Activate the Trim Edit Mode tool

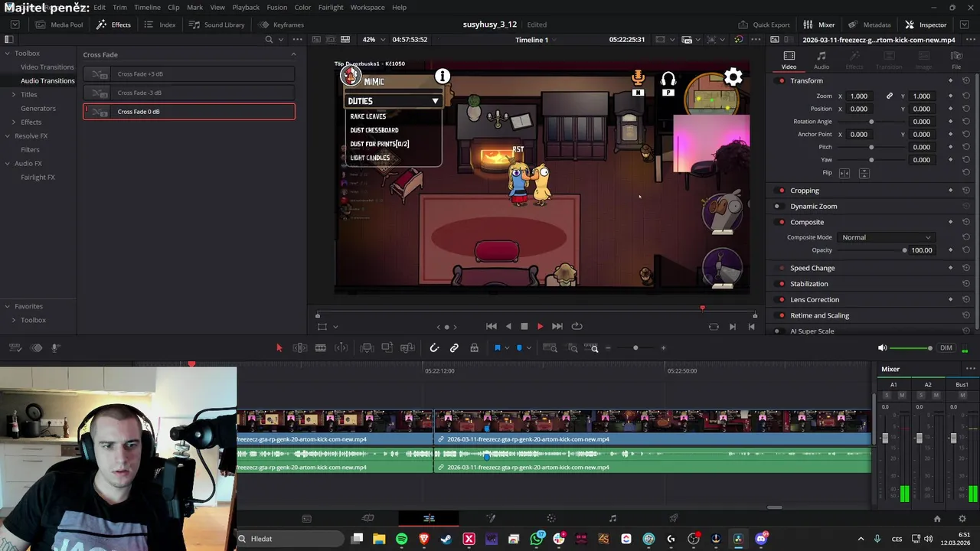299,348
